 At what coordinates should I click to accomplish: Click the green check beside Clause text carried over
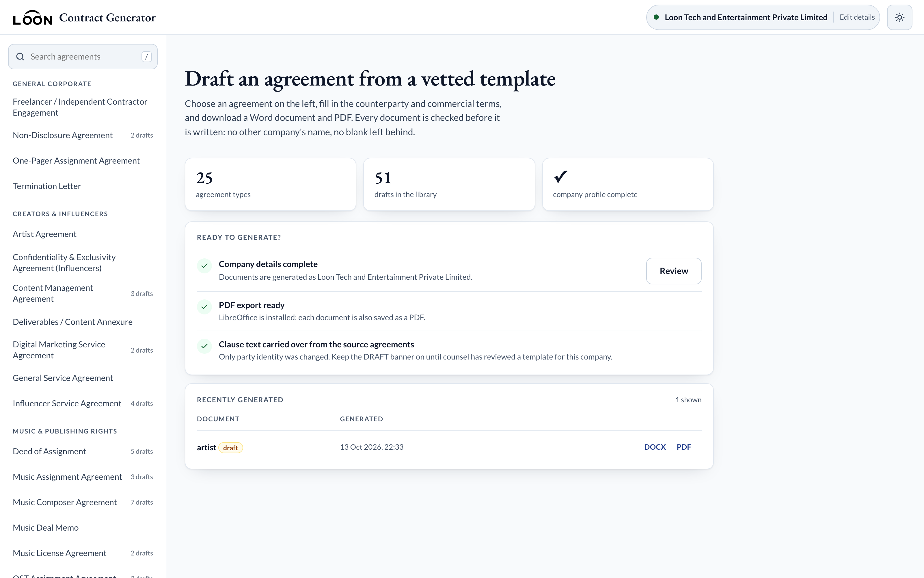pos(204,346)
